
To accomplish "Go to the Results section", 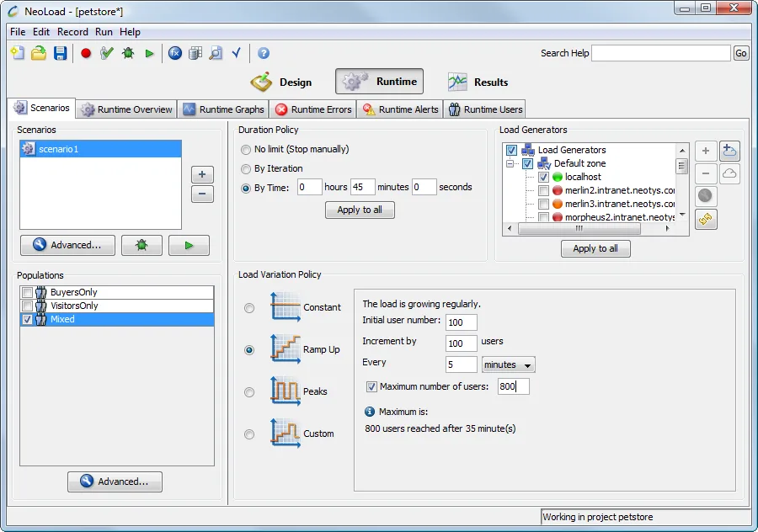I will [478, 82].
